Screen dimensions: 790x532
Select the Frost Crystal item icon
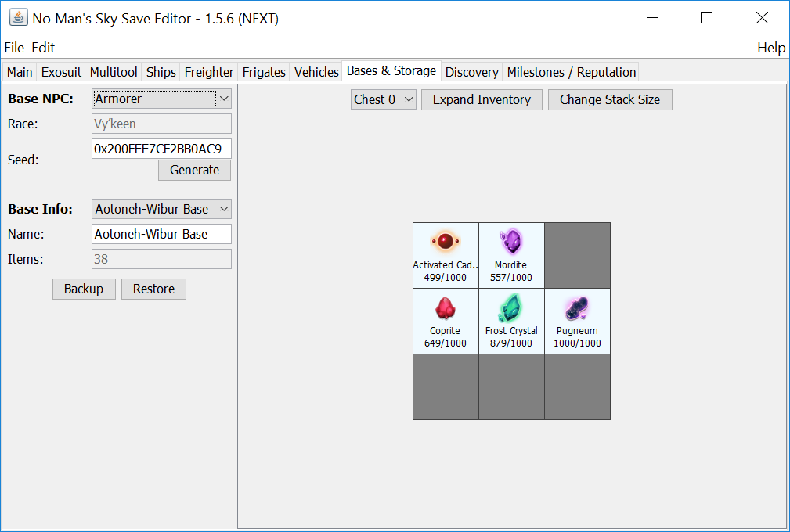pos(511,307)
